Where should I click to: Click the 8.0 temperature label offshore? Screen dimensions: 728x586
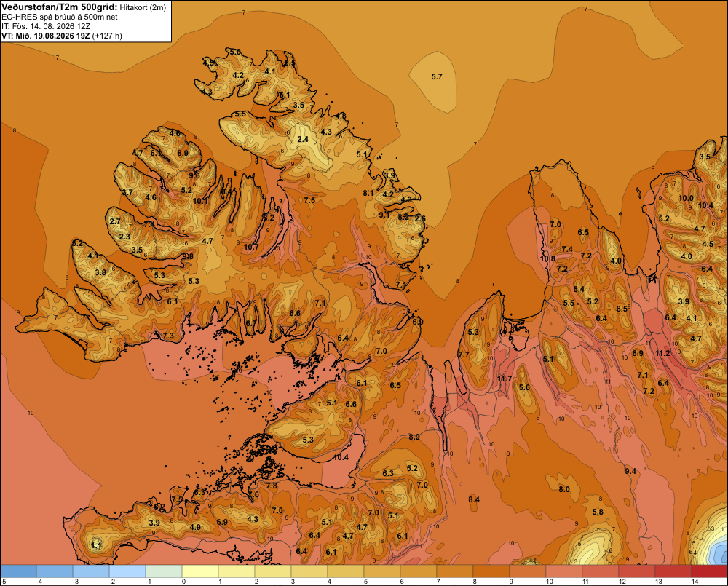click(564, 489)
